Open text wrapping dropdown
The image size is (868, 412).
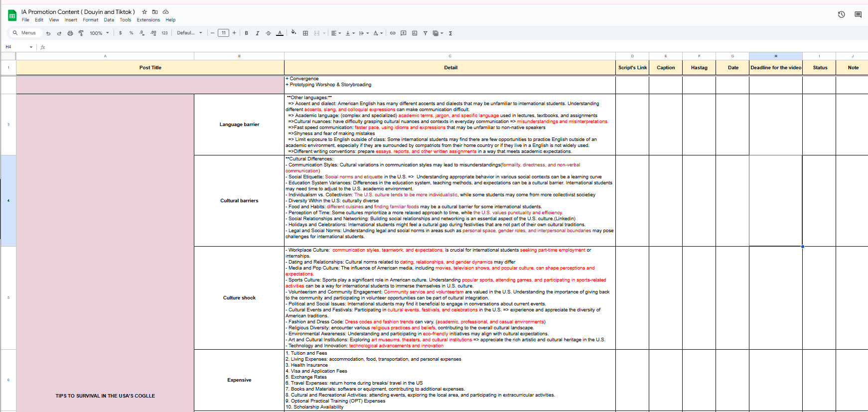pyautogui.click(x=364, y=33)
